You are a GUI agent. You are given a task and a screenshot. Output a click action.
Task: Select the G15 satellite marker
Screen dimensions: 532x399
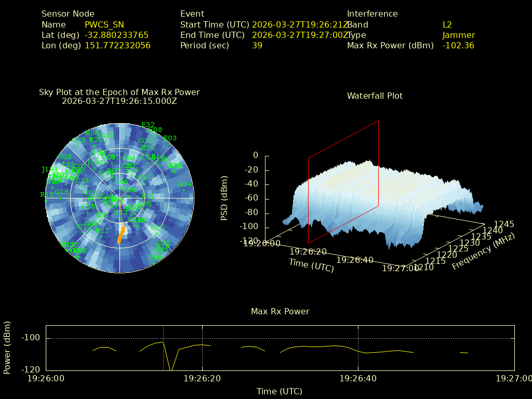155,234
